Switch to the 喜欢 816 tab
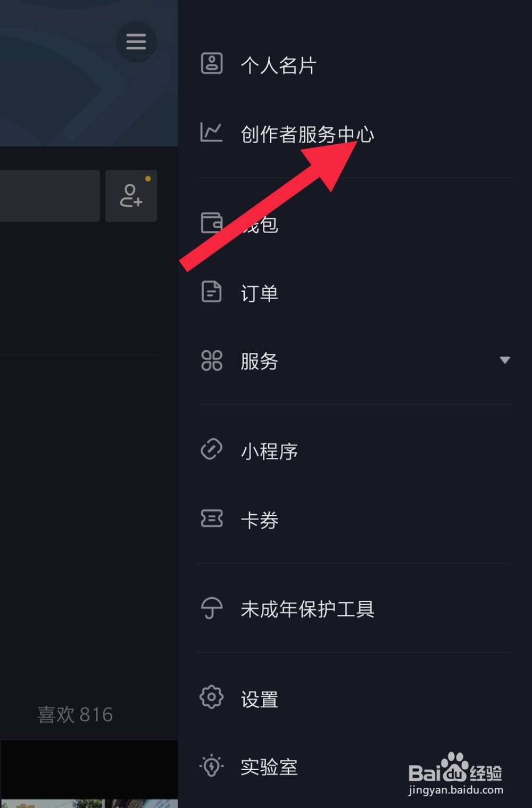Image resolution: width=532 pixels, height=808 pixels. (75, 714)
